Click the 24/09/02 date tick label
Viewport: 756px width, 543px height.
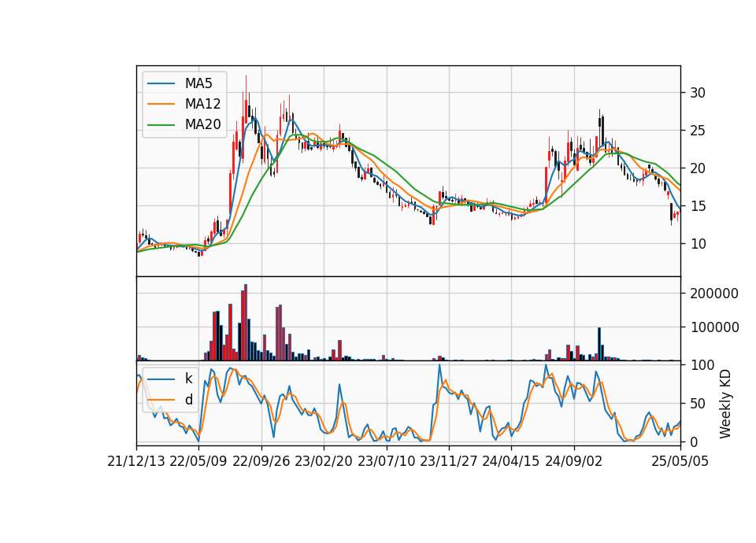tap(574, 461)
